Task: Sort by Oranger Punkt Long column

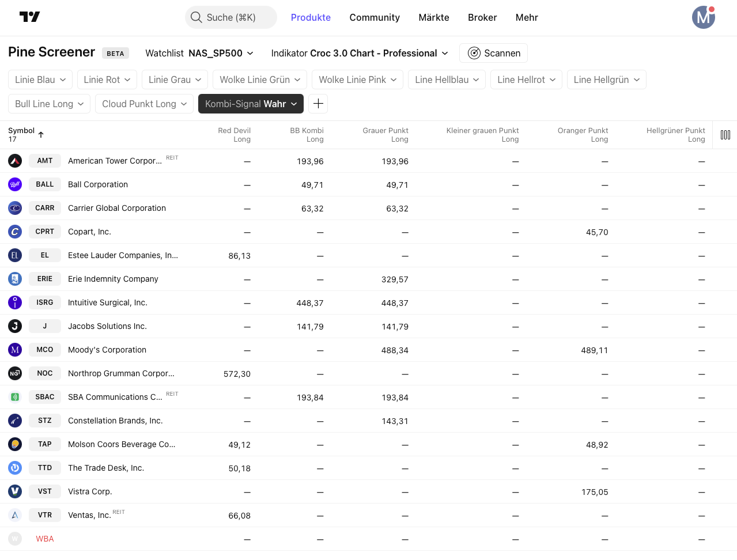Action: [x=583, y=135]
